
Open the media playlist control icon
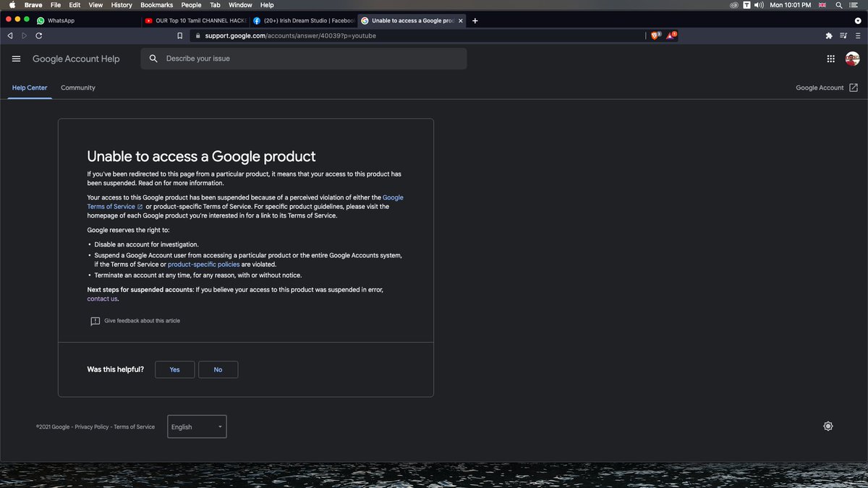coord(843,35)
